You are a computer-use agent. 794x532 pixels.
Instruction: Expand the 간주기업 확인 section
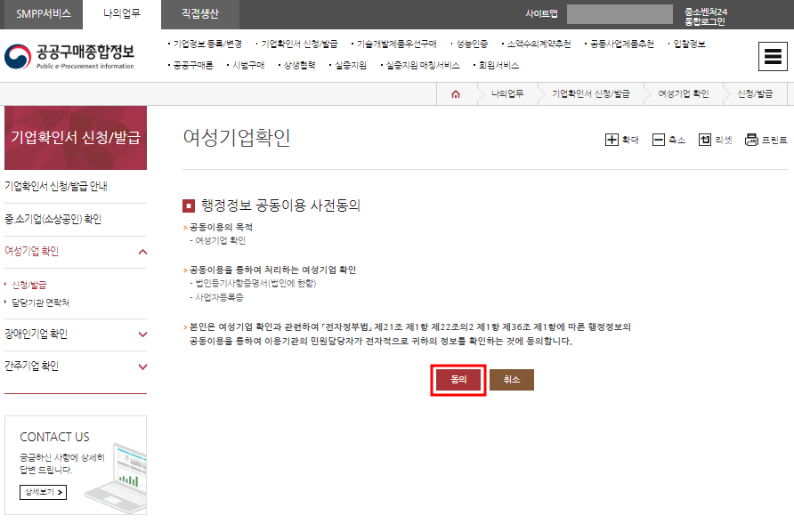tap(76, 366)
